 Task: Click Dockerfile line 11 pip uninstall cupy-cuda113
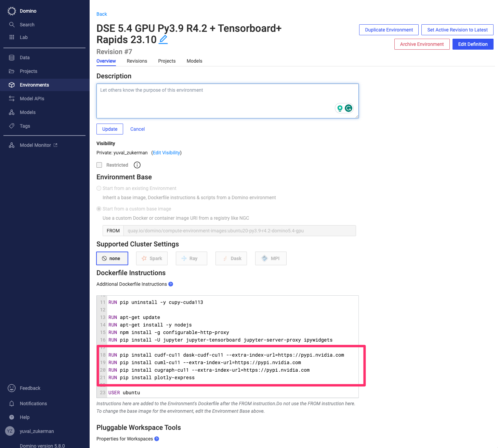pos(156,302)
